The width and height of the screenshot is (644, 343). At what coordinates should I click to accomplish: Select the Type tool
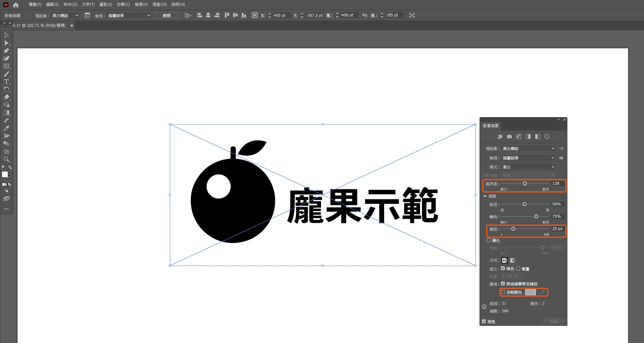click(6, 82)
